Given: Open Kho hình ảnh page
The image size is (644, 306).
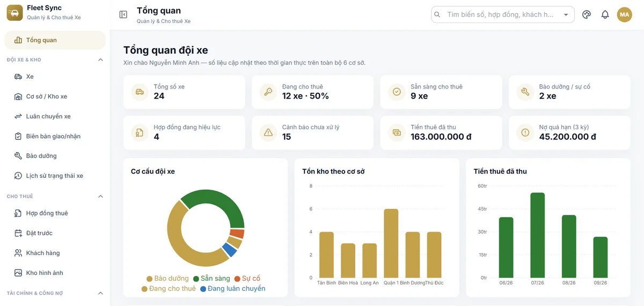Looking at the screenshot, I should click(55, 273).
